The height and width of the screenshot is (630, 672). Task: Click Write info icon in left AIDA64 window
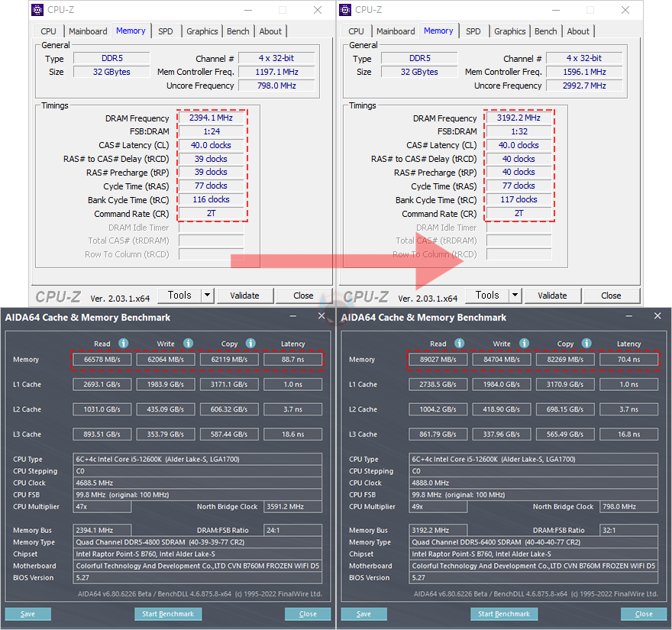[188, 344]
